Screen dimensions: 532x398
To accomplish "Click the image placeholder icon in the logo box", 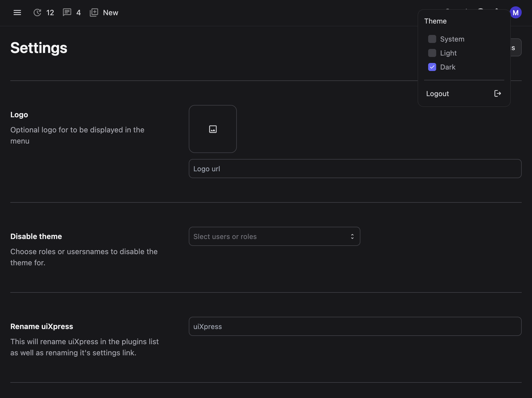I will [213, 129].
